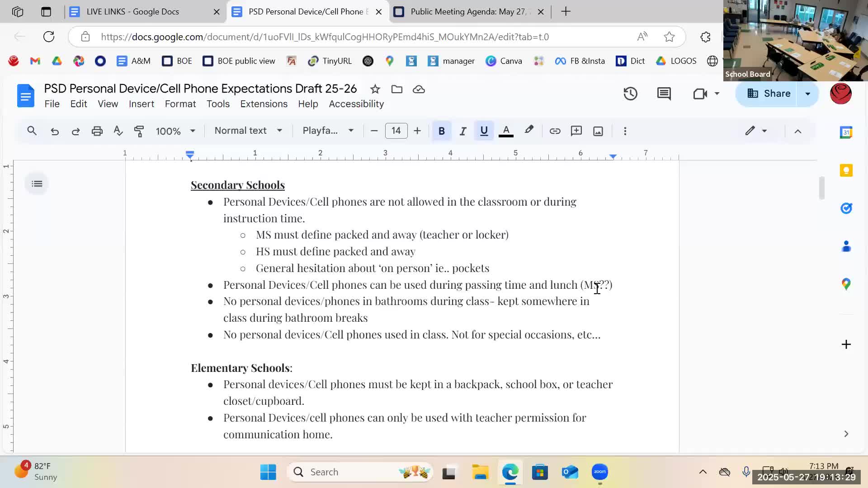The height and width of the screenshot is (488, 868).
Task: Click the font size input field
Action: pyautogui.click(x=396, y=131)
